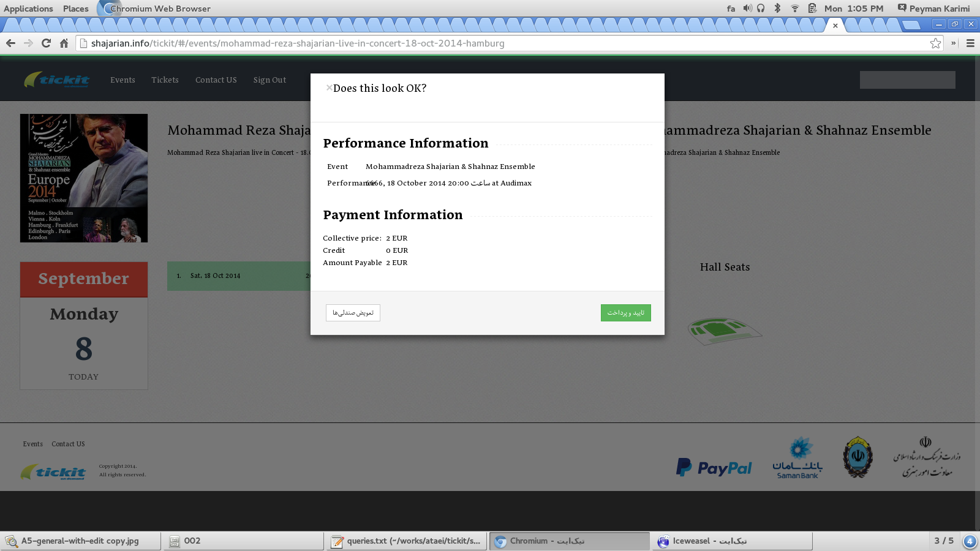This screenshot has width=980, height=551.
Task: Click the change seats button in dialog
Action: tap(353, 313)
